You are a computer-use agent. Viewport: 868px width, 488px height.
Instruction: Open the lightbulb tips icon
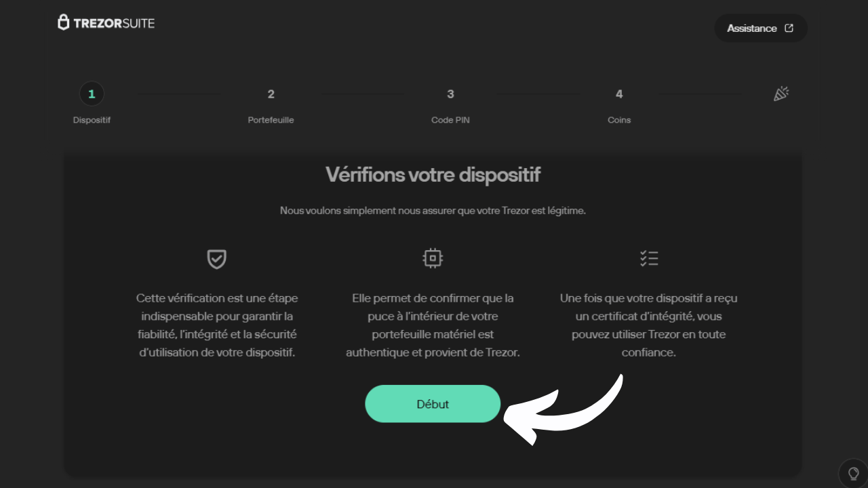853,473
